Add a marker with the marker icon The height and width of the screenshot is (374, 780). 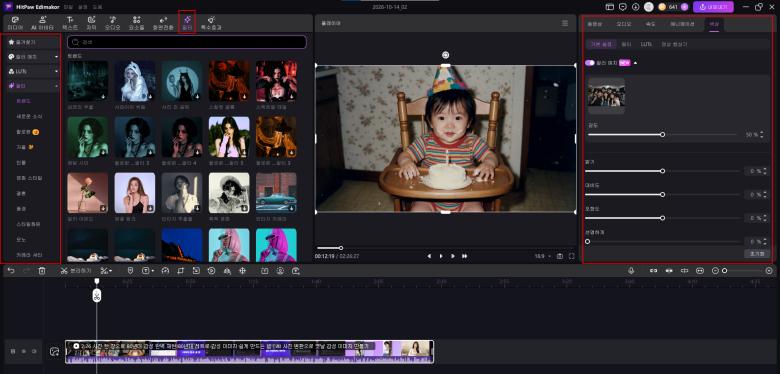[130, 271]
